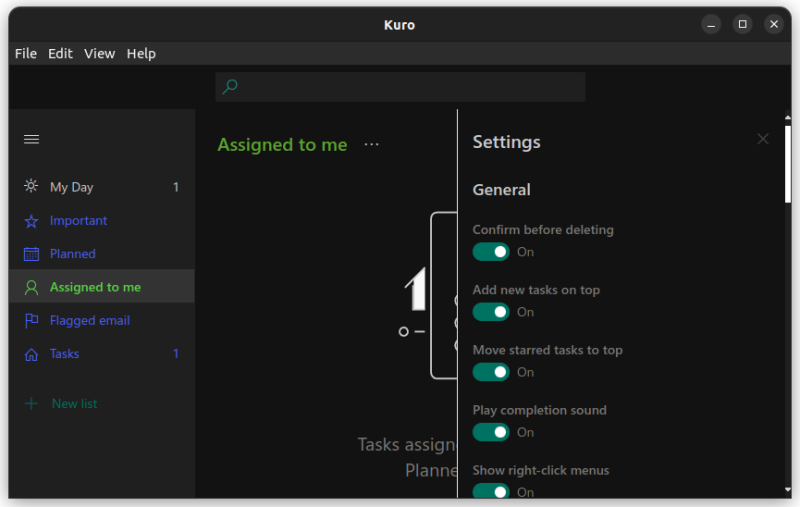This screenshot has height=507, width=800.
Task: Select Assigned to me in sidebar
Action: pyautogui.click(x=102, y=287)
